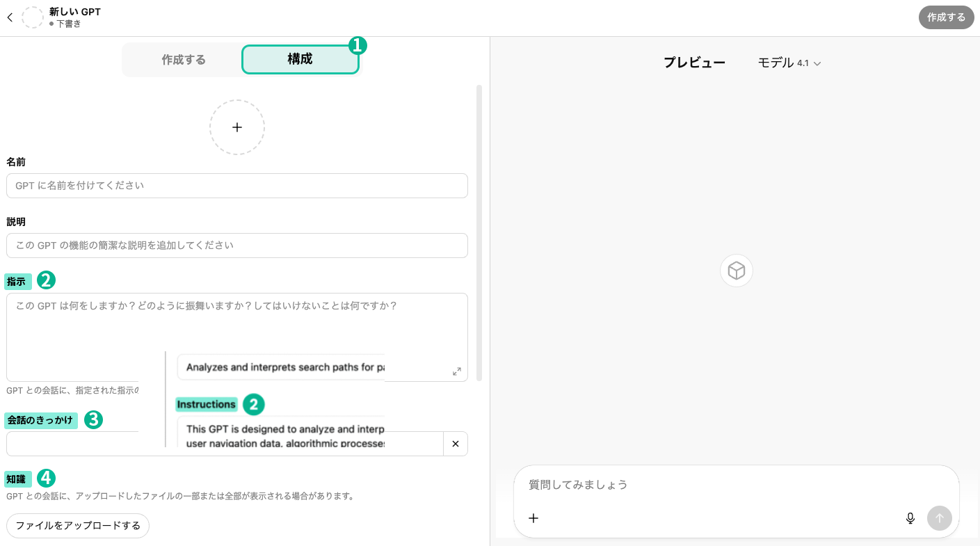Click the send arrow button in preview
Screen dimensions: 980x546
939,518
